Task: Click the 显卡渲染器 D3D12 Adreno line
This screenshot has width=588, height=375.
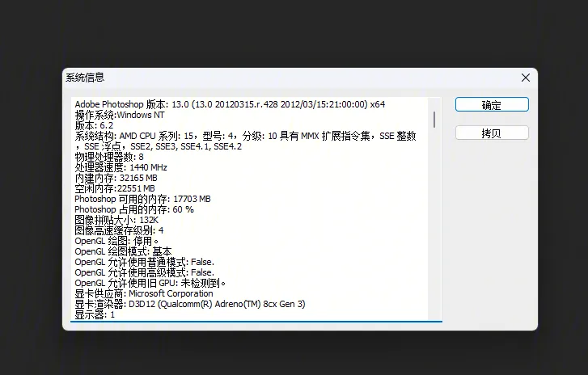Action: (x=190, y=304)
